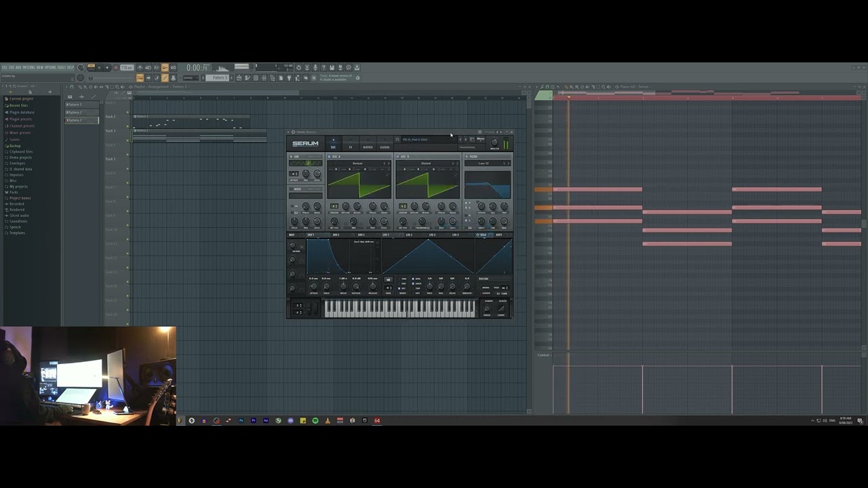The height and width of the screenshot is (488, 868).
Task: Toggle Serum OSC A enable switch
Action: click(329, 157)
